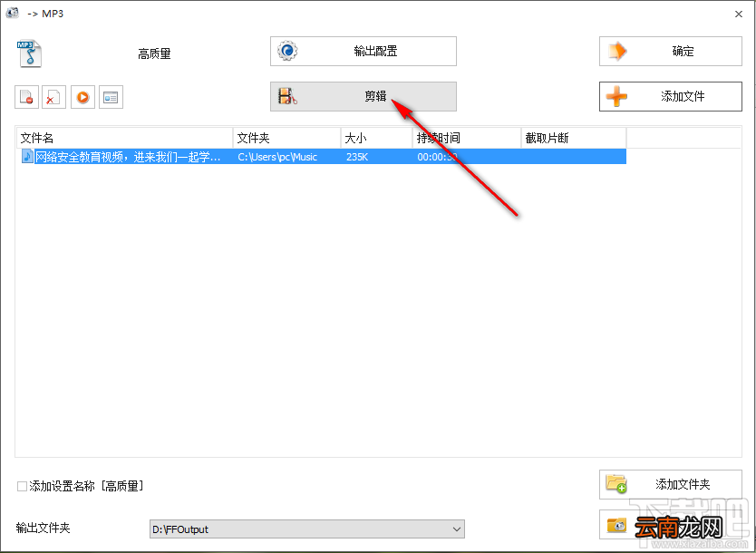Click 添加文件 to add a file
The width and height of the screenshot is (756, 553).
tap(670, 96)
